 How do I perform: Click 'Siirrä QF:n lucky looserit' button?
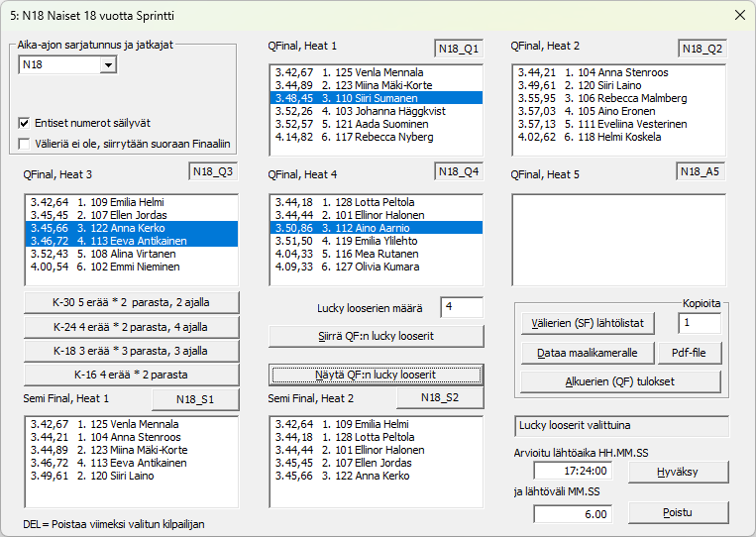[x=377, y=336]
